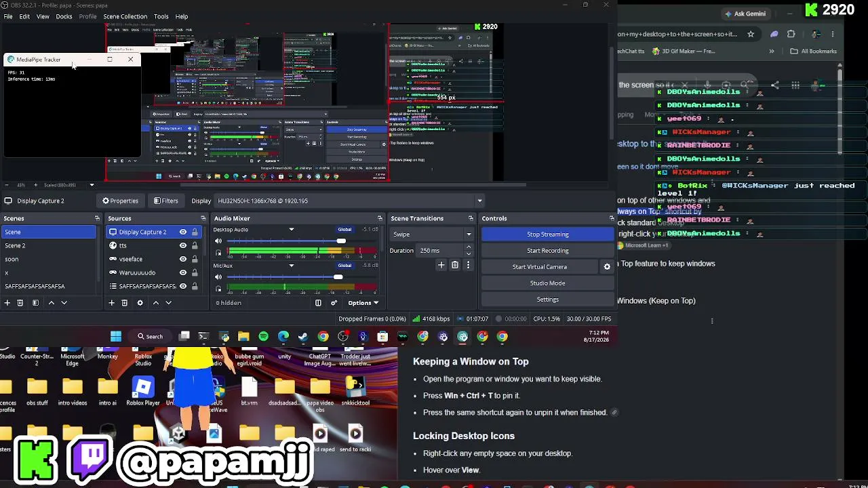Remove the scene transition with trash icon
The height and width of the screenshot is (488, 868).
click(455, 265)
